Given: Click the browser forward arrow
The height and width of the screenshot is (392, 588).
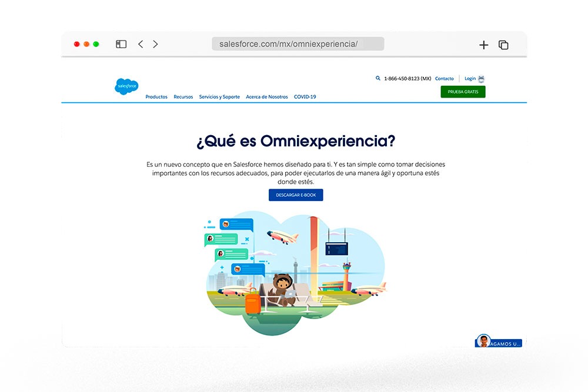Looking at the screenshot, I should (155, 44).
